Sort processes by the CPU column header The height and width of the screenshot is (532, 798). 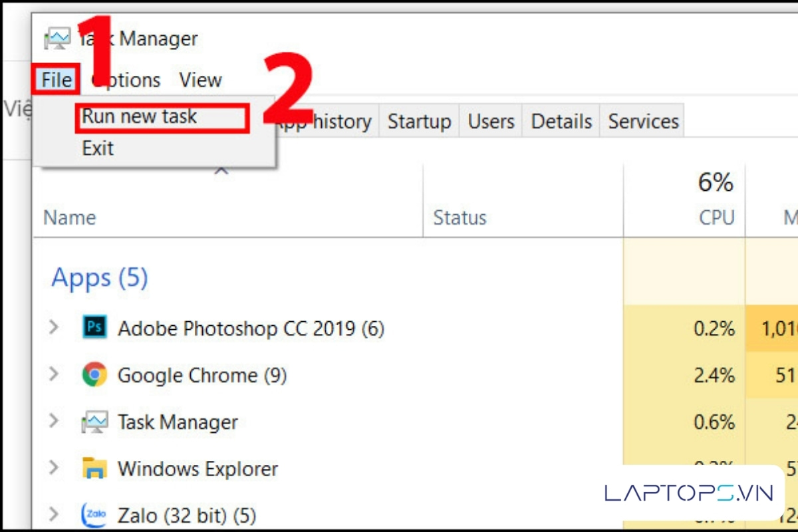pyautogui.click(x=716, y=217)
